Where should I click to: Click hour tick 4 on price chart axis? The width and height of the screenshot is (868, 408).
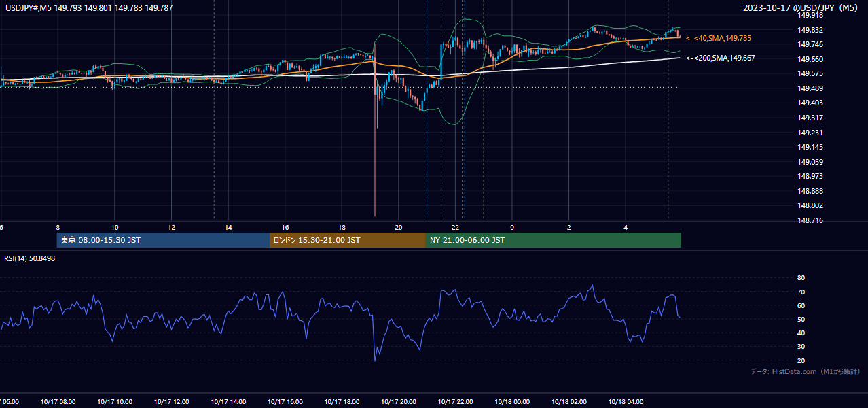tap(626, 228)
